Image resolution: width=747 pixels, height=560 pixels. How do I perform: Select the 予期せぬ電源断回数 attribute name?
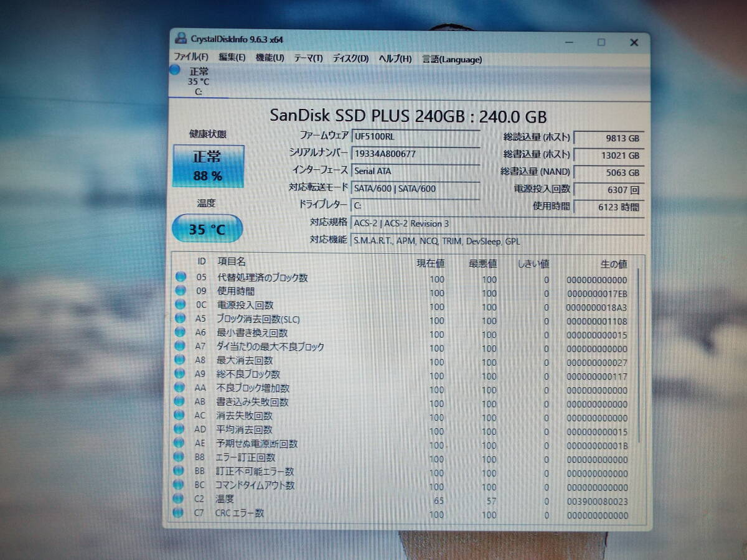click(x=256, y=444)
